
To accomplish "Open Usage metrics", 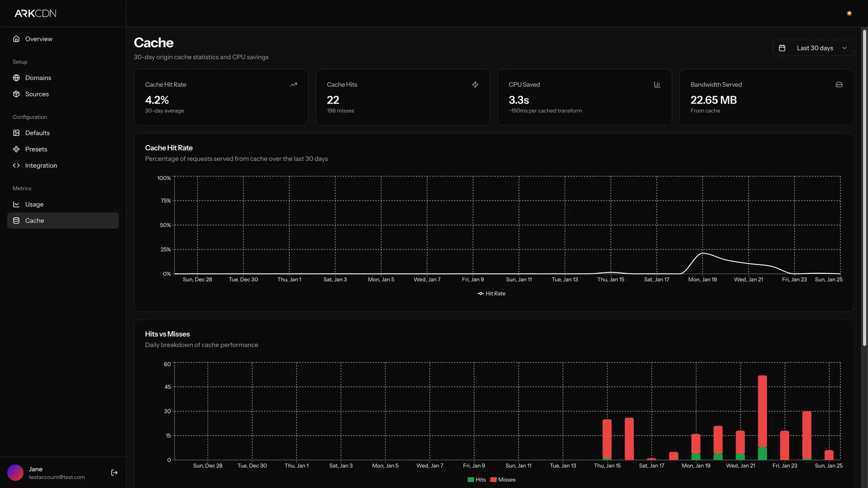I will [x=63, y=204].
